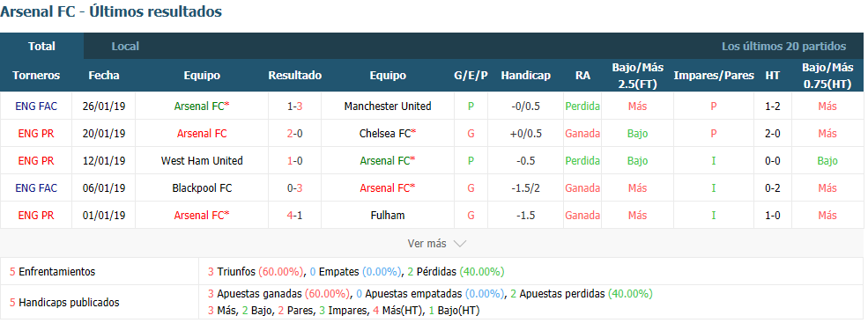Click the Impares/Pares column header

[x=714, y=76]
